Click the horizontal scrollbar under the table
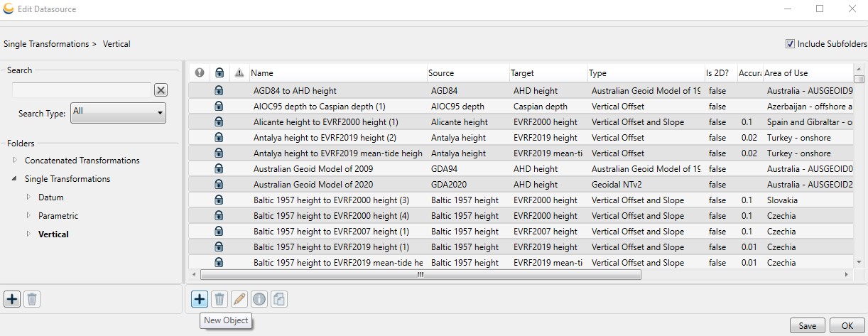 coord(421,274)
